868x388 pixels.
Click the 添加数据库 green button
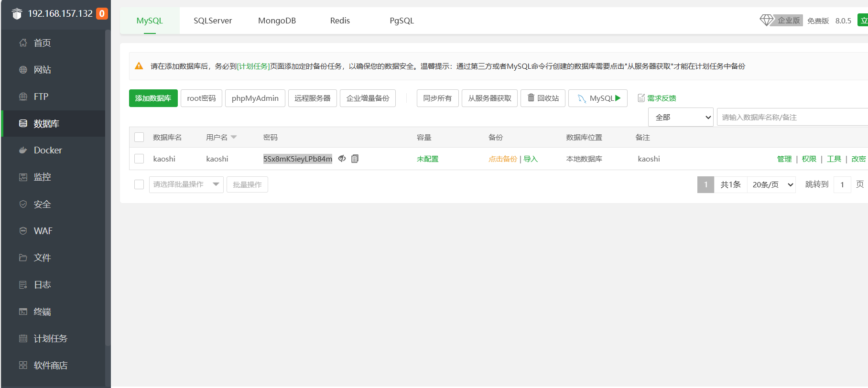point(153,98)
